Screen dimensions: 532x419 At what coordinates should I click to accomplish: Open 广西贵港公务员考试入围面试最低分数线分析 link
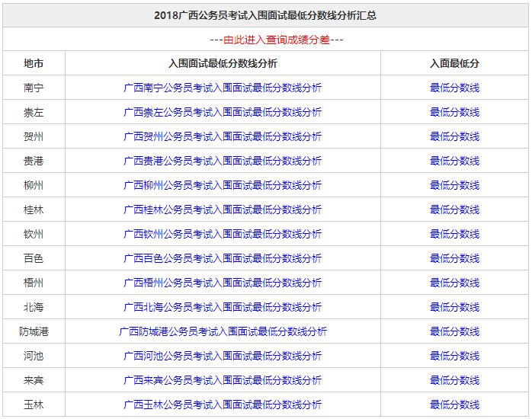223,161
